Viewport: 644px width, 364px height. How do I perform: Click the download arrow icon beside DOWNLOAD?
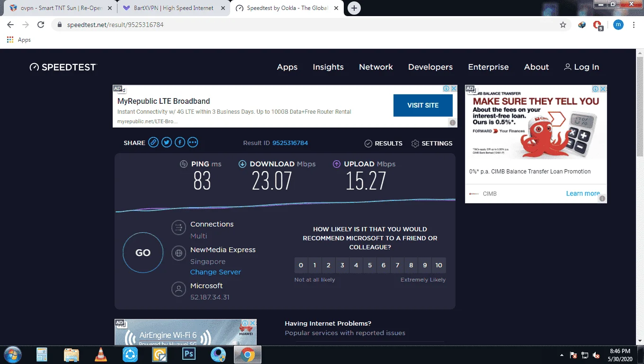pyautogui.click(x=242, y=164)
